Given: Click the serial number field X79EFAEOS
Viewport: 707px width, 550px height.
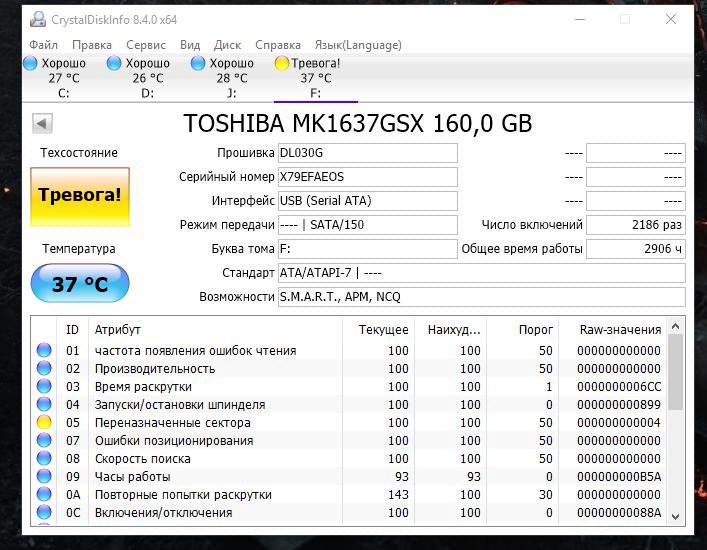Looking at the screenshot, I should [x=366, y=177].
